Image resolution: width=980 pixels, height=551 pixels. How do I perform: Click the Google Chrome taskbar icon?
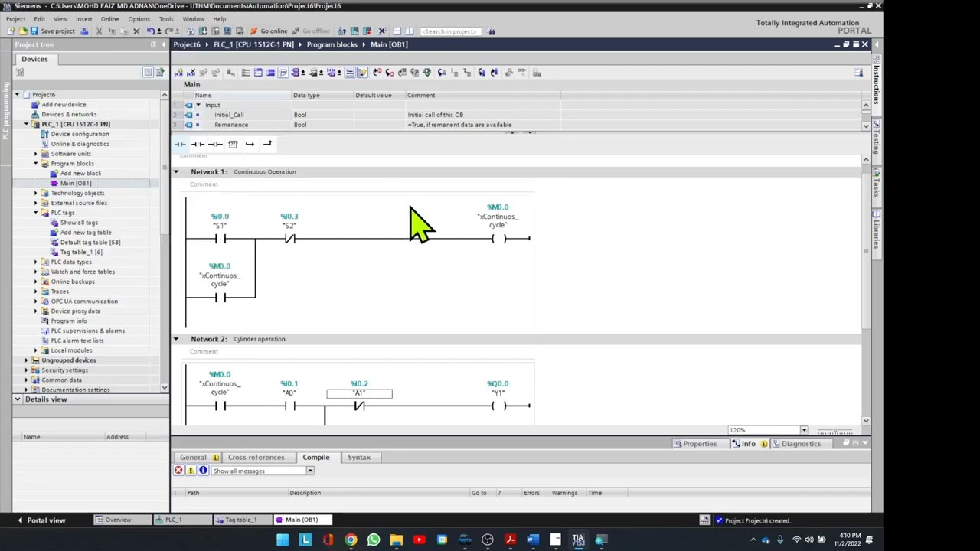351,540
